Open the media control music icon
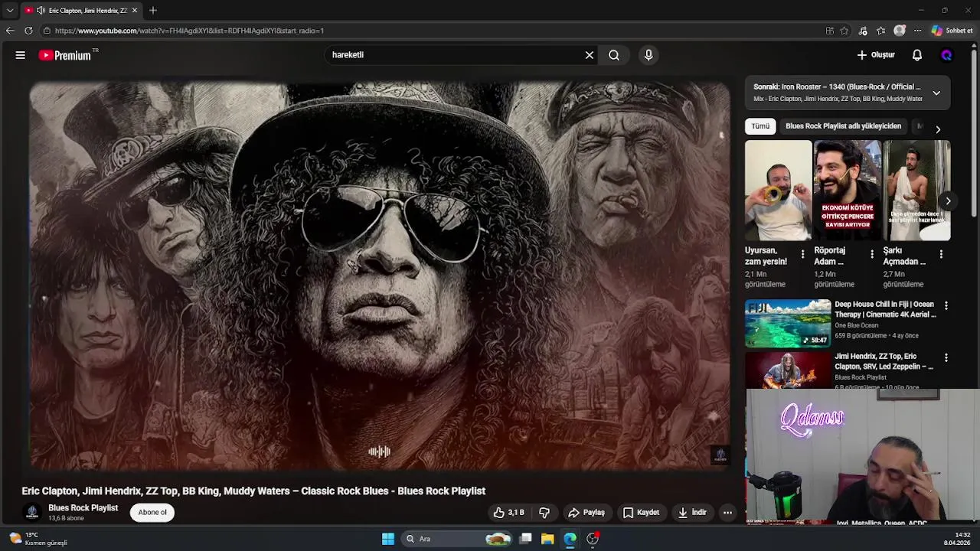Screen dimensions: 980x551 [x=863, y=31]
